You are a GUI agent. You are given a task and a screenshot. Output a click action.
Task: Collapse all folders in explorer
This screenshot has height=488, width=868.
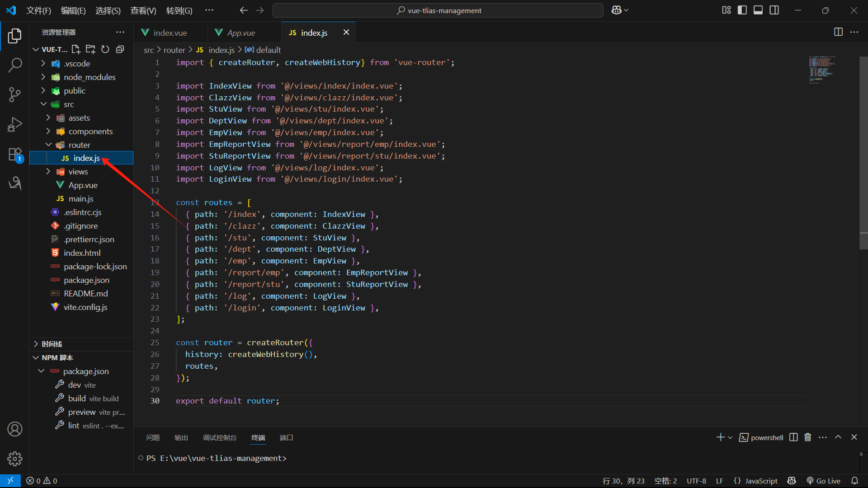click(120, 49)
